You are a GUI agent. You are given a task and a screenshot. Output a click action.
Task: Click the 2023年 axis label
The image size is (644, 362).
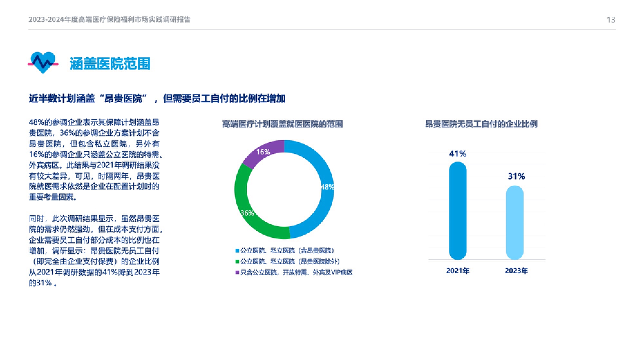[x=516, y=271]
